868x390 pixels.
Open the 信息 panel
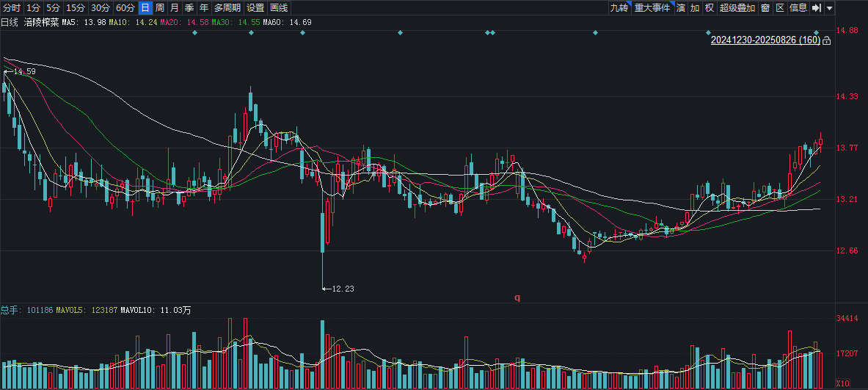798,8
